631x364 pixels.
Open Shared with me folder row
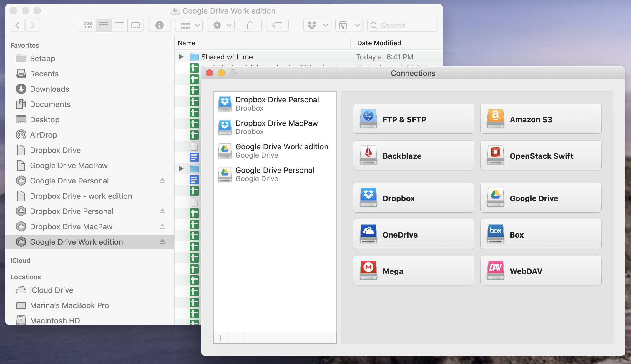click(309, 57)
